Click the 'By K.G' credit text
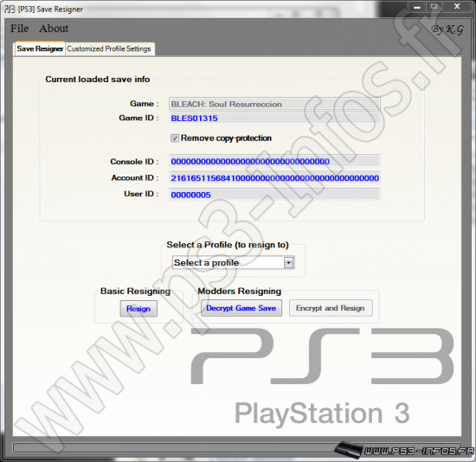This screenshot has width=476, height=462. pyautogui.click(x=447, y=29)
